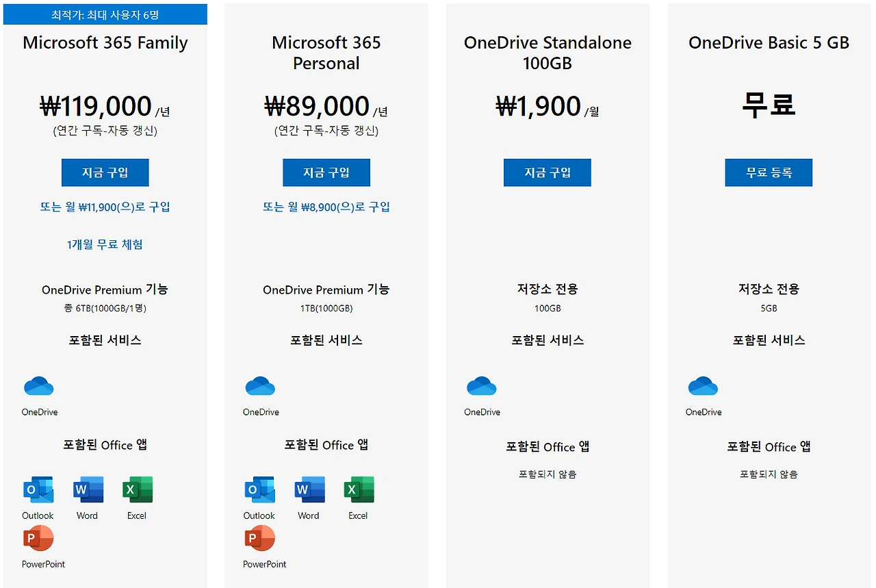Click 지금 구입 for Microsoft 365 Family
Viewport: 876px width, 588px height.
click(x=105, y=172)
